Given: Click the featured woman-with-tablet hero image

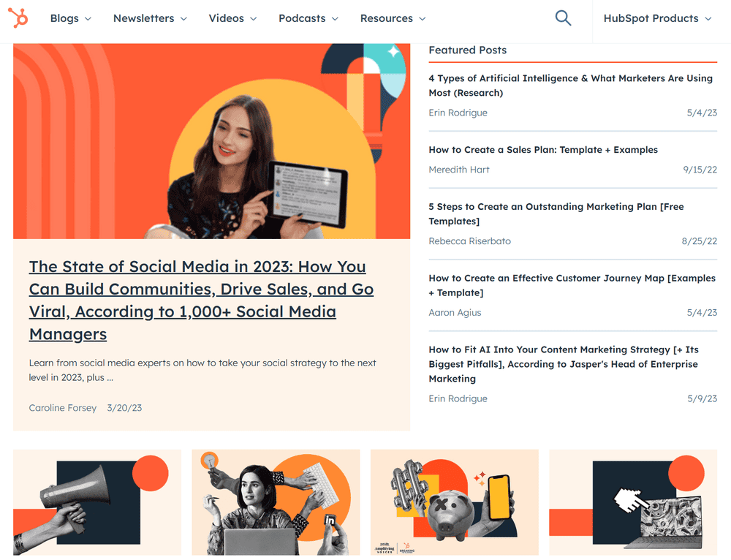Looking at the screenshot, I should (212, 141).
